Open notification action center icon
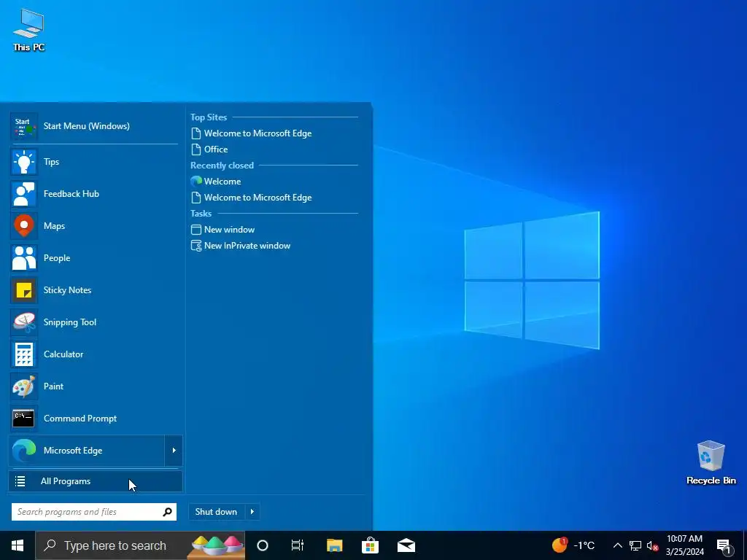Screen dimensions: 747x560 point(724,547)
